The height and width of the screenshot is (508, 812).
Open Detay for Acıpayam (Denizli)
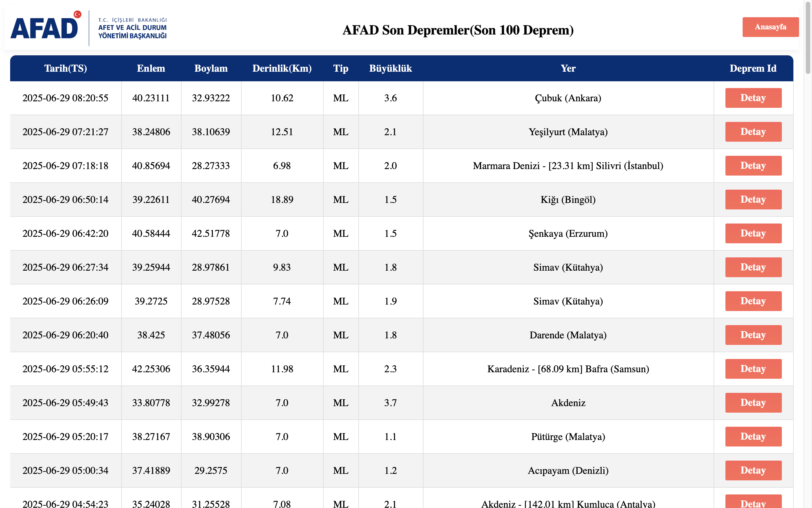pos(753,470)
